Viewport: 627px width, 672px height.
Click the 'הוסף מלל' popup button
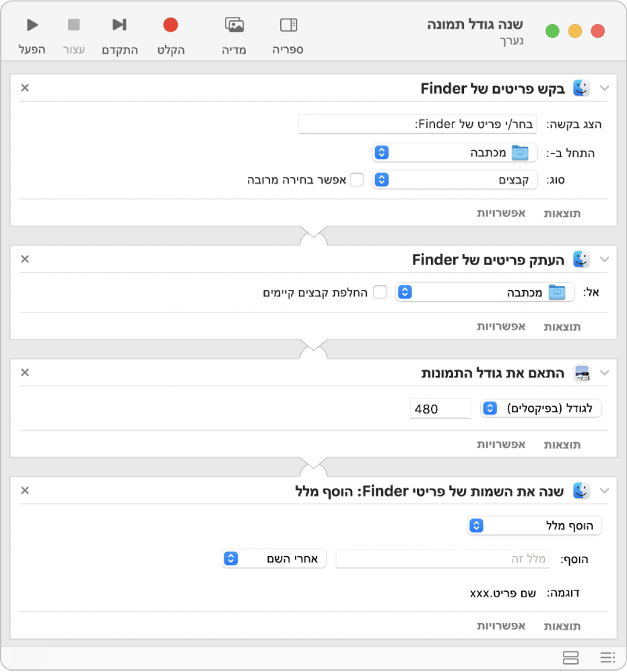[x=534, y=525]
